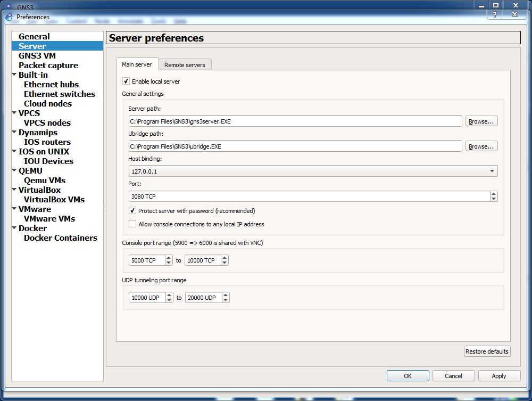Open Packet capture preferences
The image size is (532, 401).
pos(48,65)
